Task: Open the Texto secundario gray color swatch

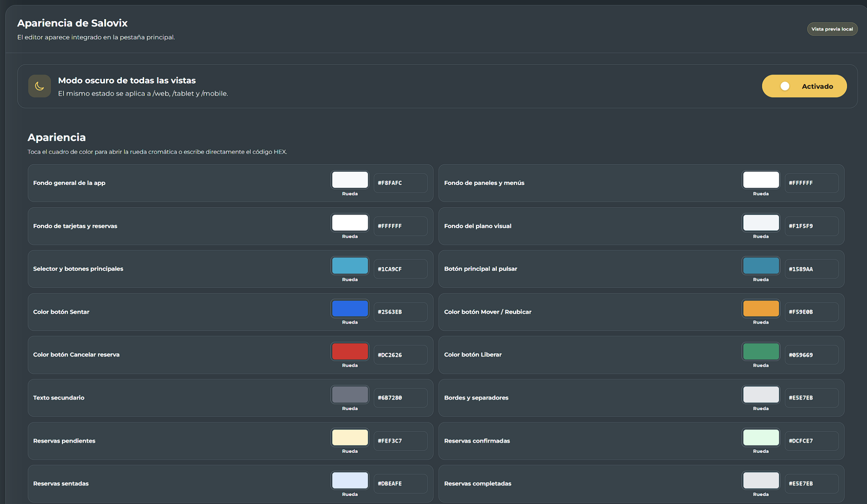Action: click(x=350, y=395)
